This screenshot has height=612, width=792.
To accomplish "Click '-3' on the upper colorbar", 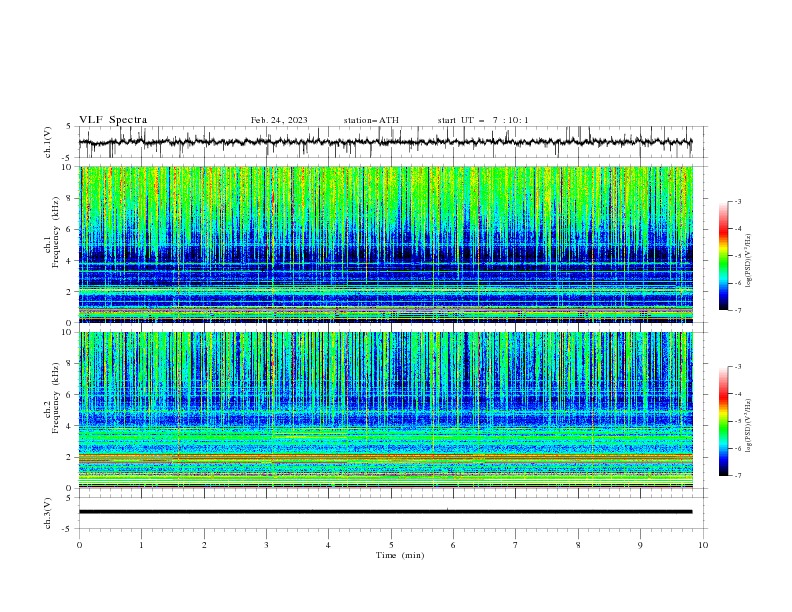I will 738,201.
